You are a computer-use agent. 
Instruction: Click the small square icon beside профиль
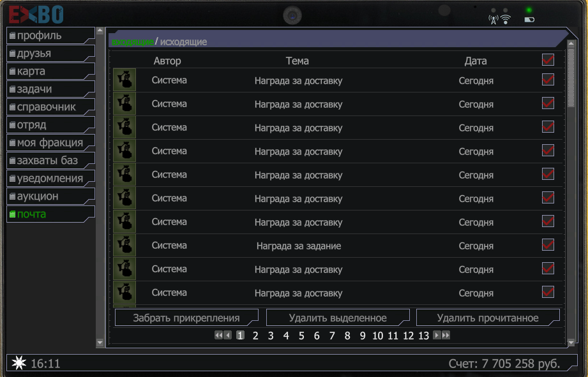point(12,36)
